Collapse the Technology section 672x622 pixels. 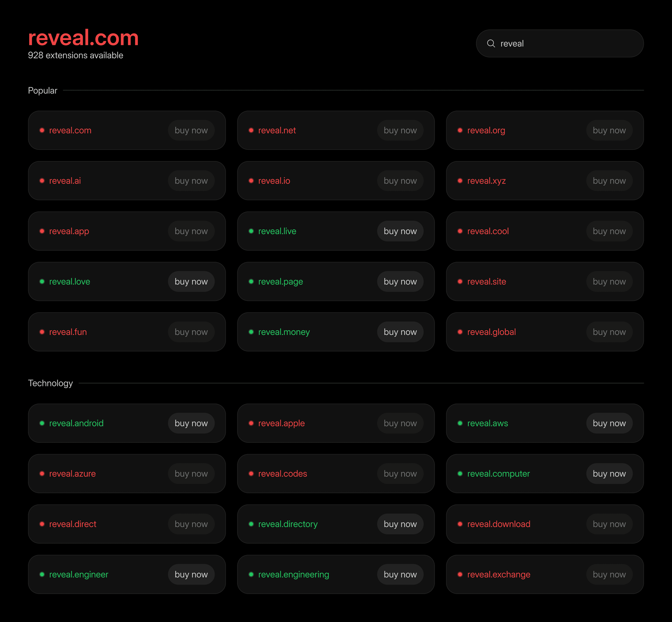(x=50, y=383)
